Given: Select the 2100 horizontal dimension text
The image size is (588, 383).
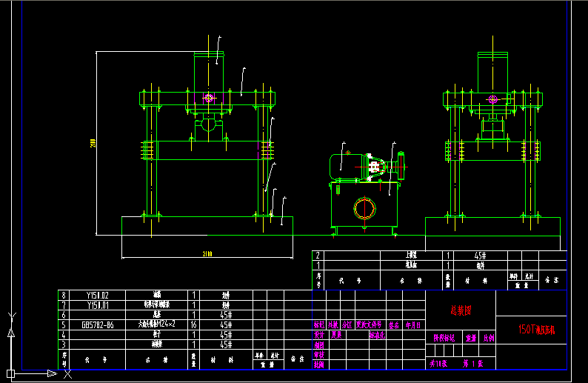Looking at the screenshot, I should coord(207,254).
